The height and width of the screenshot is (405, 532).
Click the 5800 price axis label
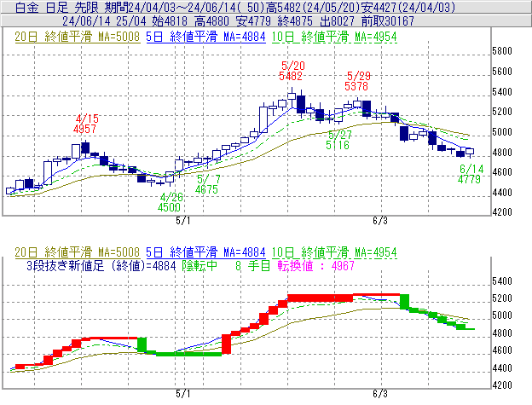click(x=502, y=51)
